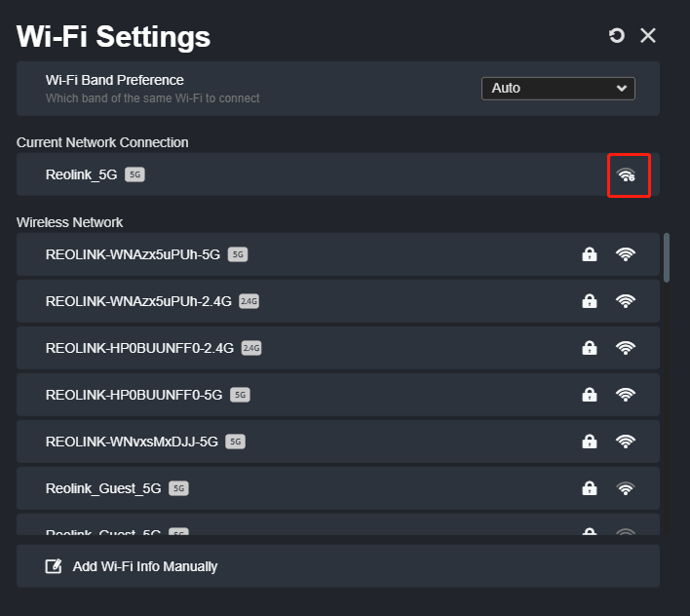
Task: Click the 5G badge of REOLINK-HP0BUUNFF0-5G
Action: pyautogui.click(x=240, y=395)
